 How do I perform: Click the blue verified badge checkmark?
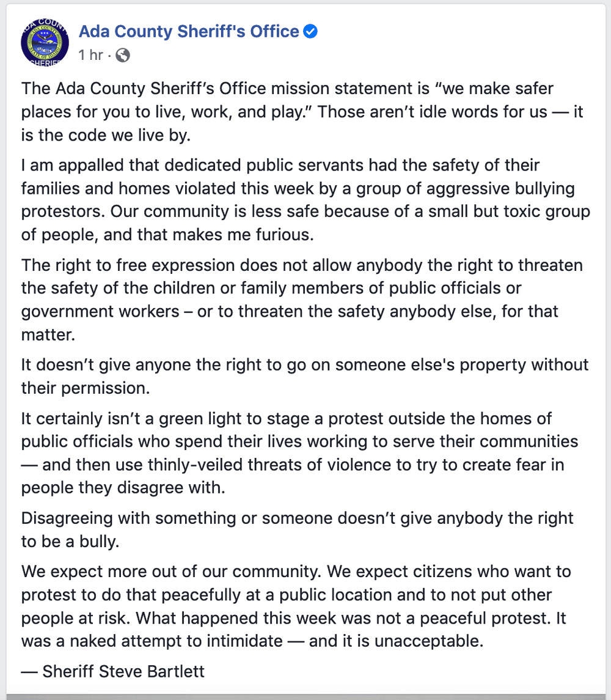[311, 31]
